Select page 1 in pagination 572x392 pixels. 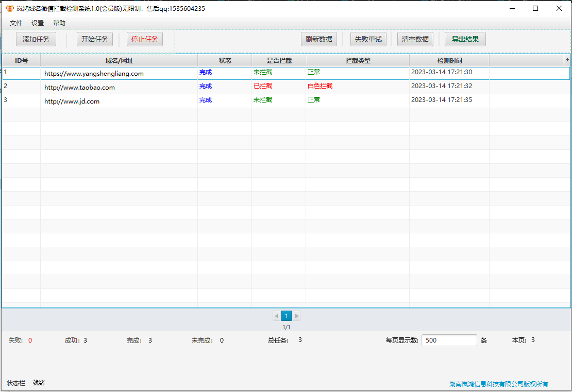(x=287, y=316)
